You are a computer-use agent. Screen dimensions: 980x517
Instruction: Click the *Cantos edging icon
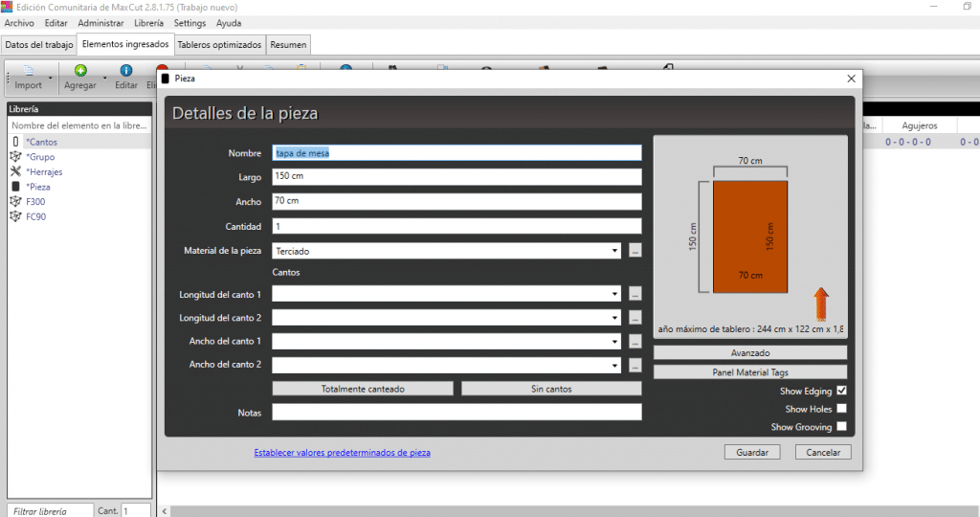[15, 142]
